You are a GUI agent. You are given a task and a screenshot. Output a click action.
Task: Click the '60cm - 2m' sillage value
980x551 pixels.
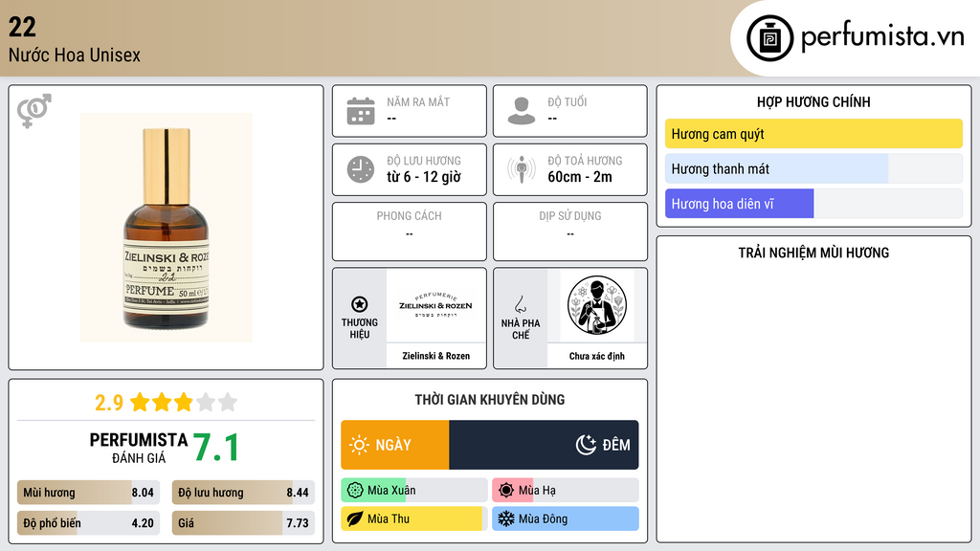pos(580,177)
